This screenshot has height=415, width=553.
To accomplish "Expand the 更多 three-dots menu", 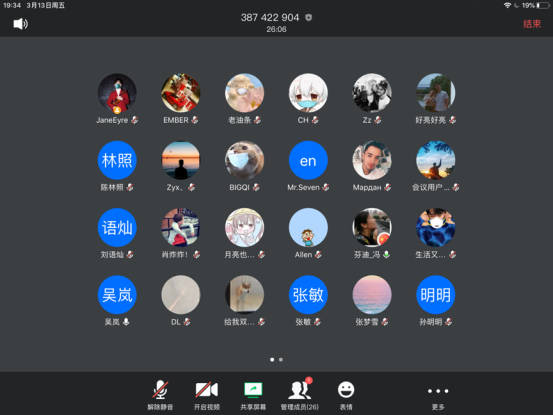I will point(438,396).
